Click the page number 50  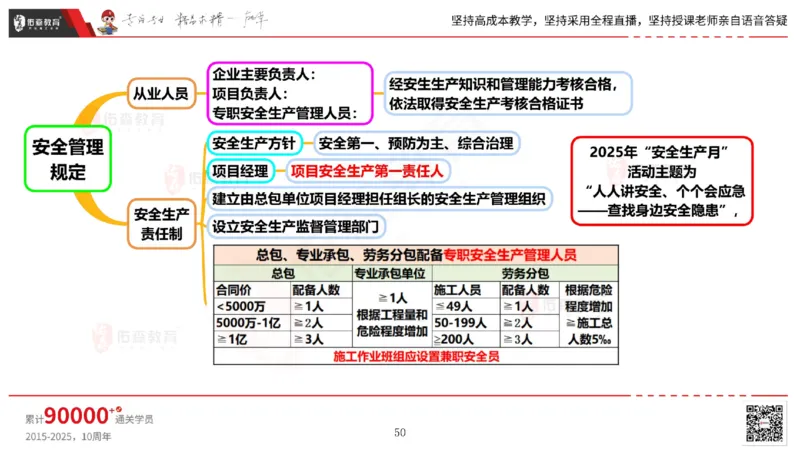tap(400, 433)
